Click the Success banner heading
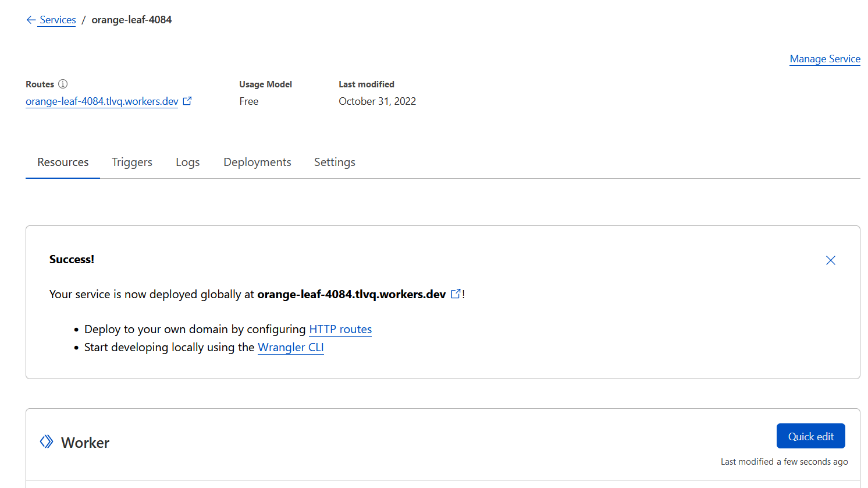This screenshot has width=868, height=488. (72, 259)
